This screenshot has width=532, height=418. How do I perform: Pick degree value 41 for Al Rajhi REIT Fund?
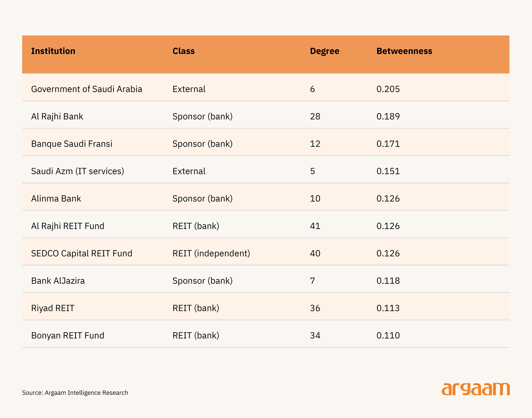pyautogui.click(x=315, y=226)
